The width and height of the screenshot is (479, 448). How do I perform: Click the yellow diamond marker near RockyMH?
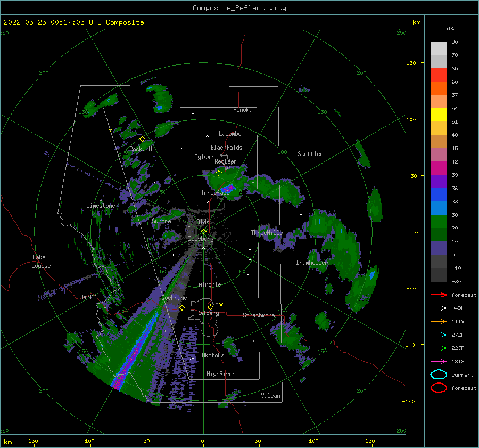[x=142, y=139]
